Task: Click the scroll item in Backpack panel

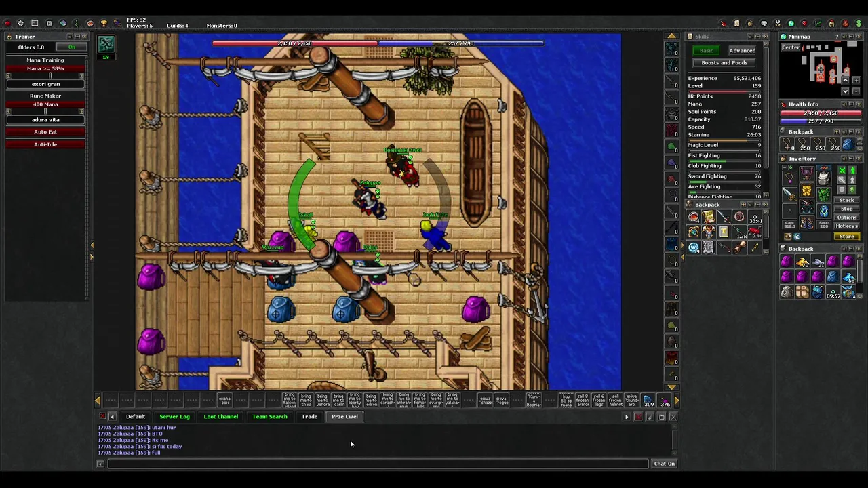Action: [x=709, y=216]
